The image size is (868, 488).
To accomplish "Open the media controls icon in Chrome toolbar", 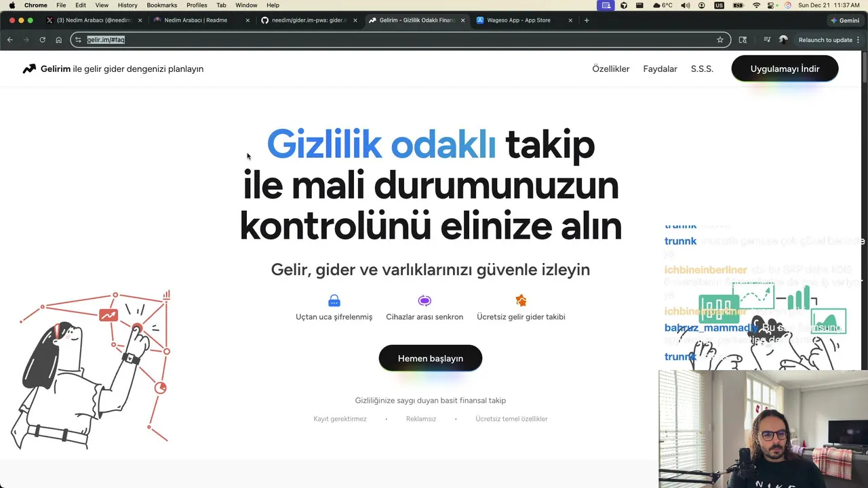I will tap(767, 40).
